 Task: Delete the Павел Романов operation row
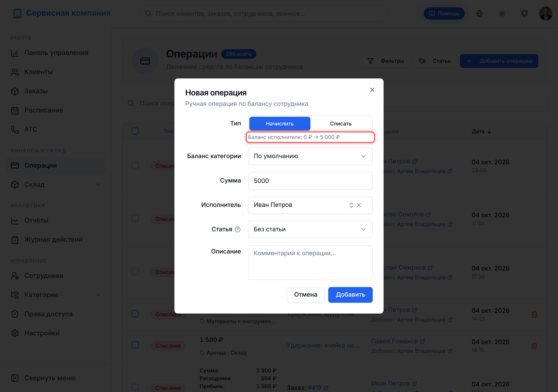[534, 346]
